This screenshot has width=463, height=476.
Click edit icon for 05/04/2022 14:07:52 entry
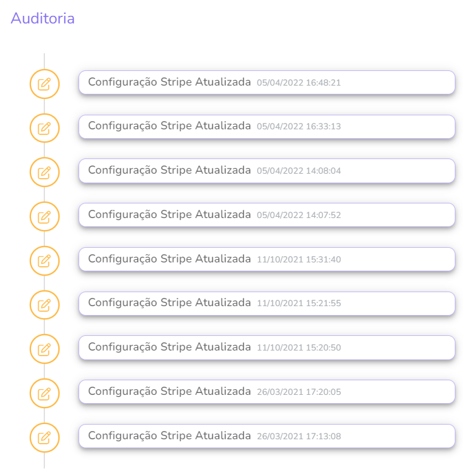pyautogui.click(x=44, y=216)
